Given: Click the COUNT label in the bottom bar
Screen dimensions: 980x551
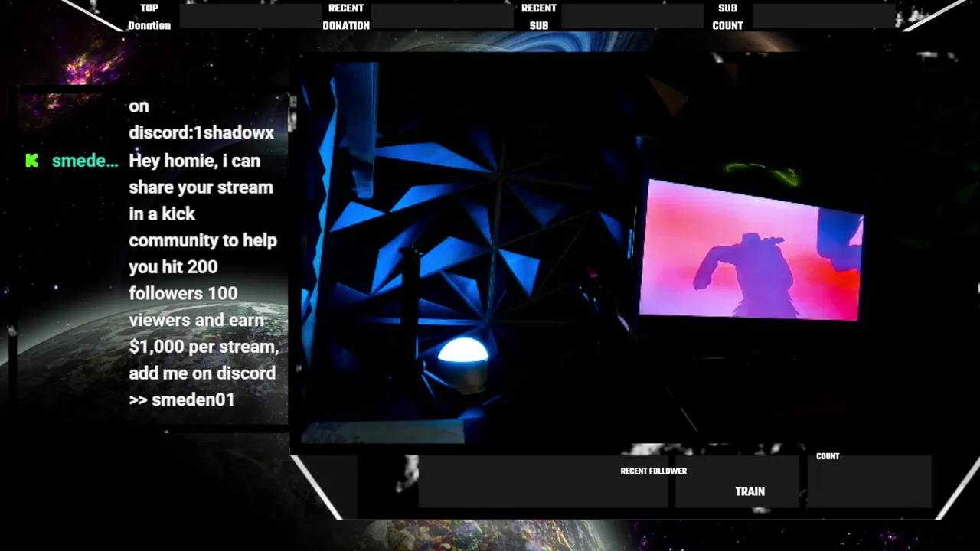Looking at the screenshot, I should tap(828, 456).
